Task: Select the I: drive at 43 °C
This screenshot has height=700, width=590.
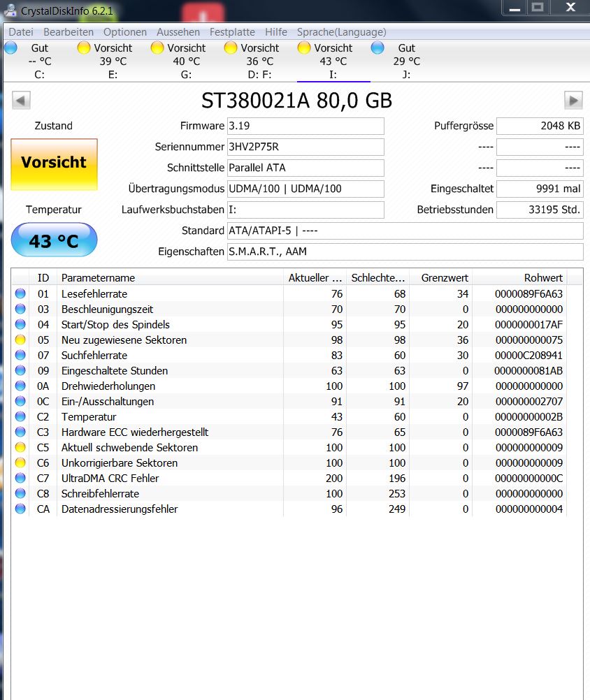Action: click(333, 61)
